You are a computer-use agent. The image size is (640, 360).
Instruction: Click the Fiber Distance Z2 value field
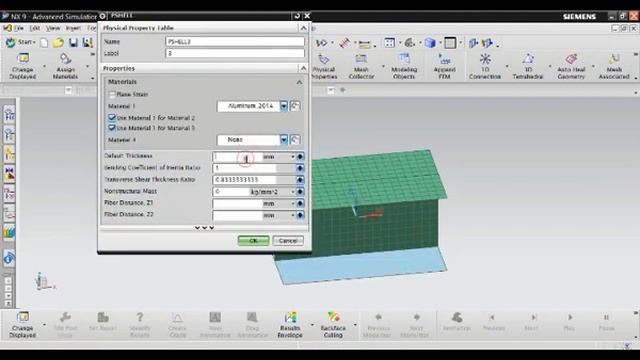(x=237, y=215)
